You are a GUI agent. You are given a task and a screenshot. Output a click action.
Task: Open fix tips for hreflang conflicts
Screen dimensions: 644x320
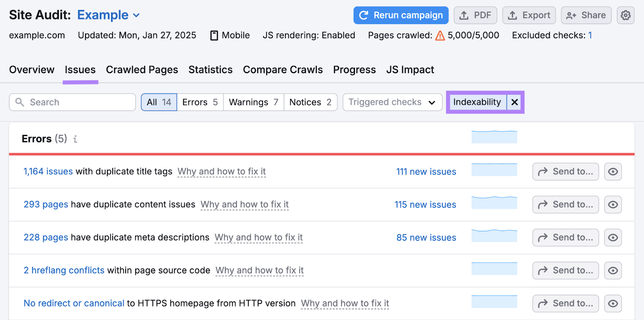(x=260, y=271)
